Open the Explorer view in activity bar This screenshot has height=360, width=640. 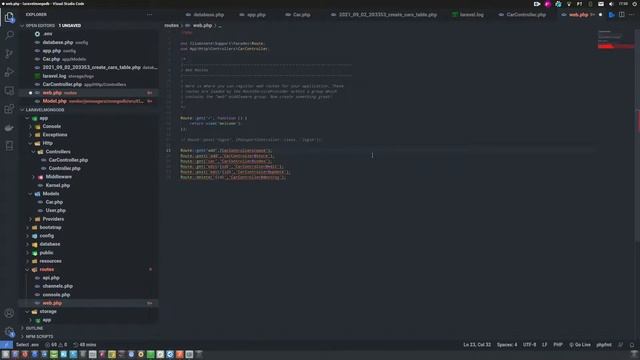(9, 17)
